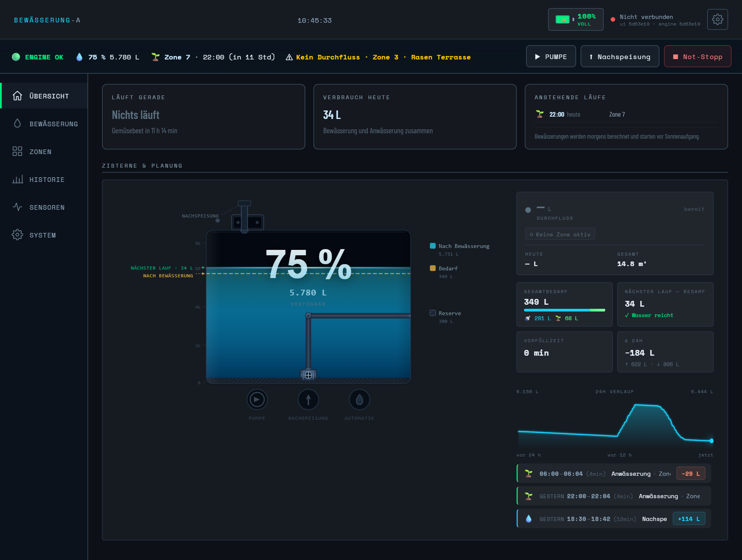Screen dimensions: 742x560
Task: Click the System gear sidebar icon
Action: click(17, 235)
